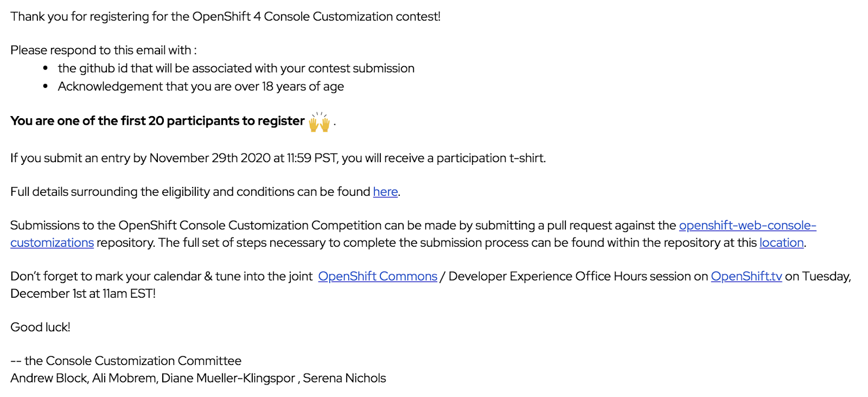Click the 'Good luck!' text
The height and width of the screenshot is (397, 868).
tap(40, 327)
